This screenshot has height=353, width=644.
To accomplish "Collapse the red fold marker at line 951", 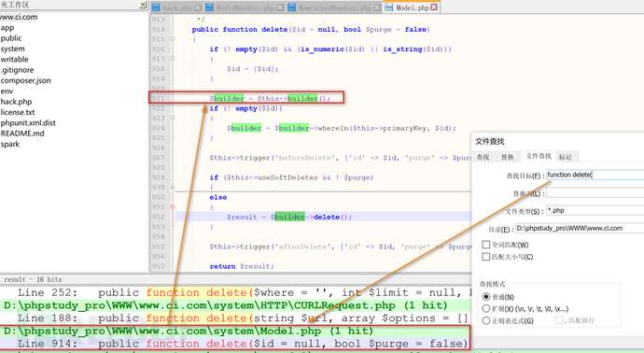I will click(x=173, y=206).
